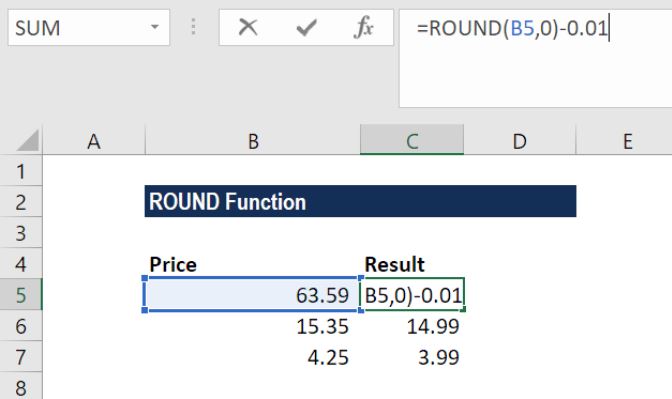This screenshot has height=399, width=672.
Task: Open Insert Function fx dialog
Action: [x=363, y=27]
